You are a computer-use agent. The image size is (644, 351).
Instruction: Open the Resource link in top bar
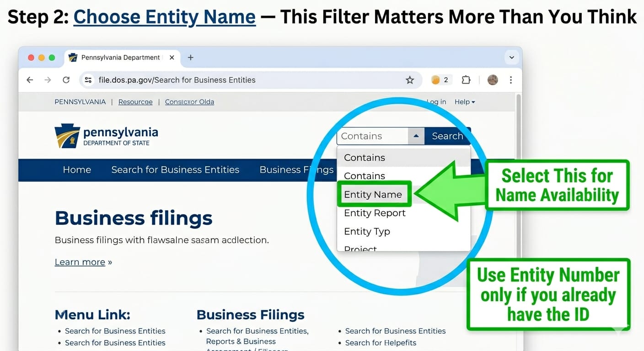pyautogui.click(x=135, y=102)
